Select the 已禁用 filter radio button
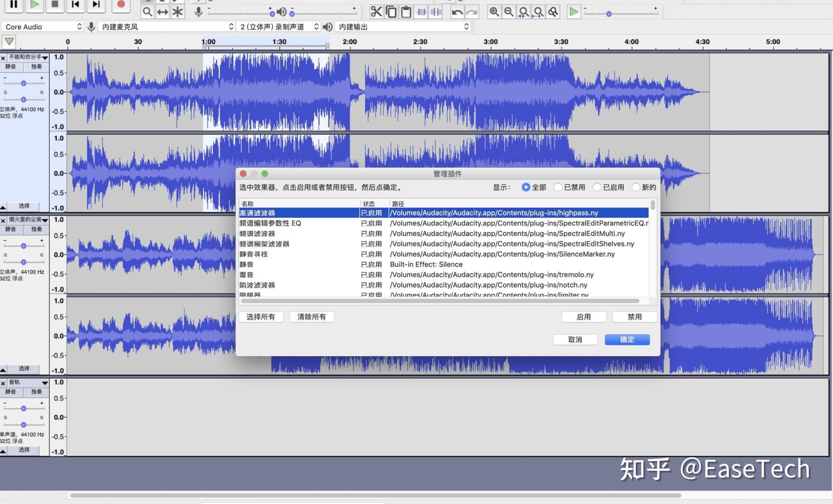The image size is (833, 504). coord(558,187)
